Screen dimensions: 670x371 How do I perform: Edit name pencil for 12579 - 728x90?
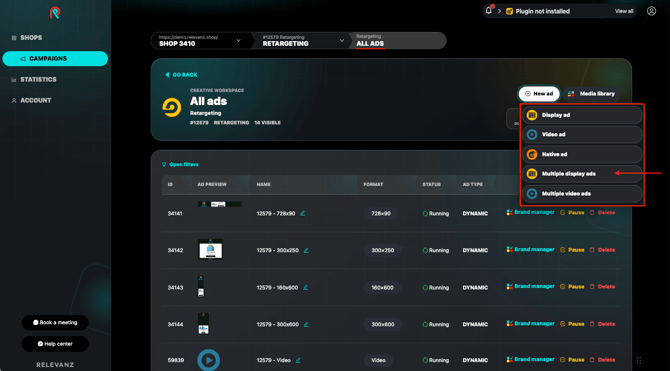pyautogui.click(x=303, y=213)
